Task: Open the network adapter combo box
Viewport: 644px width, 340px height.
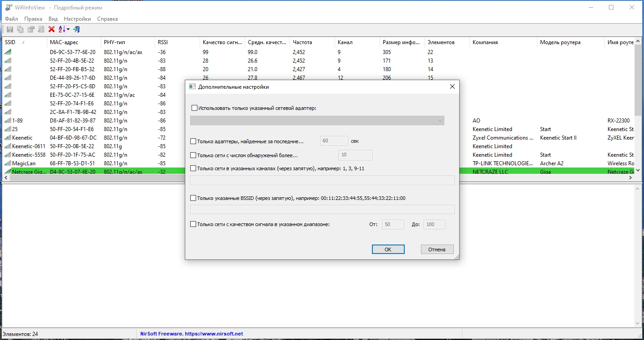Action: coord(317,120)
